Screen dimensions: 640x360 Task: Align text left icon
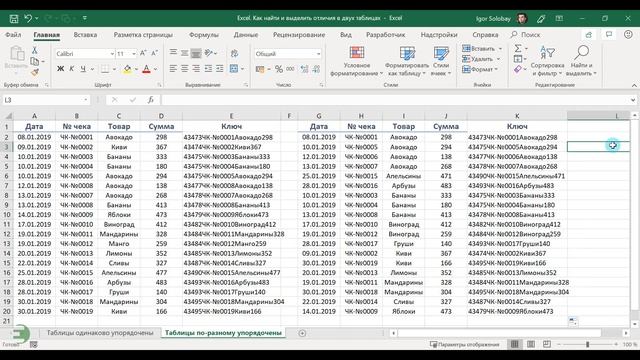[x=173, y=69]
